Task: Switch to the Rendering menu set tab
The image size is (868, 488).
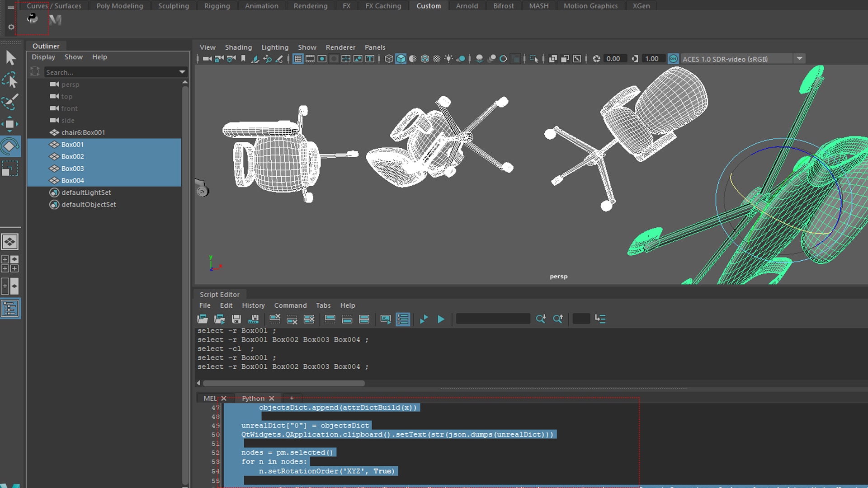Action: tap(310, 6)
